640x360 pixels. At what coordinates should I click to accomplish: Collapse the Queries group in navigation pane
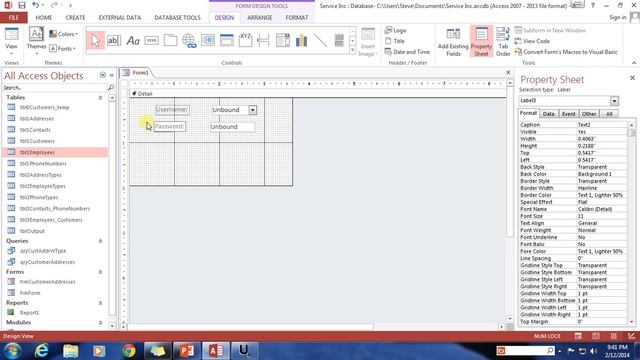click(x=100, y=241)
